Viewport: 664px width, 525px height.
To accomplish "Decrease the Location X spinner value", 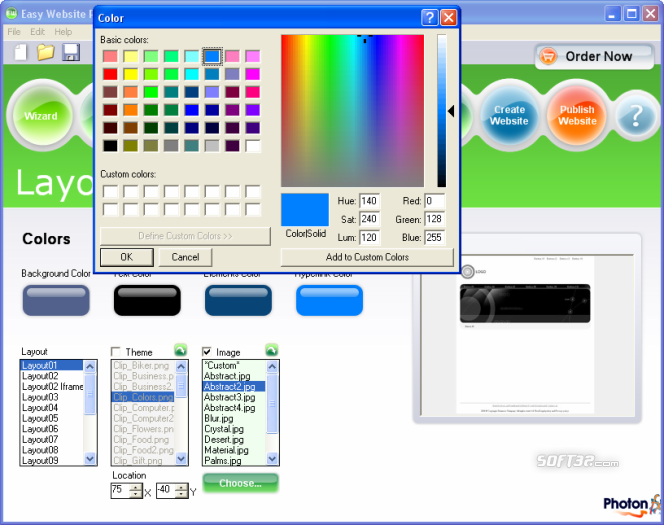I will (x=136, y=494).
